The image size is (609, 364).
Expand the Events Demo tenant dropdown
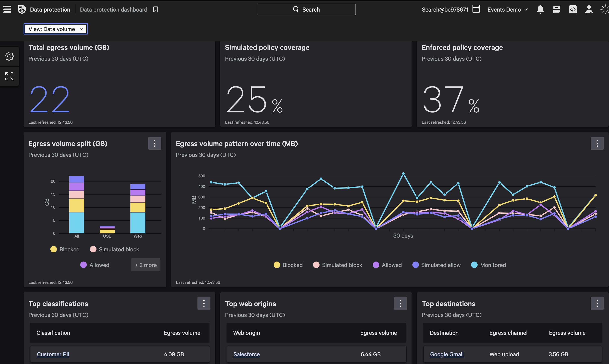tap(507, 10)
